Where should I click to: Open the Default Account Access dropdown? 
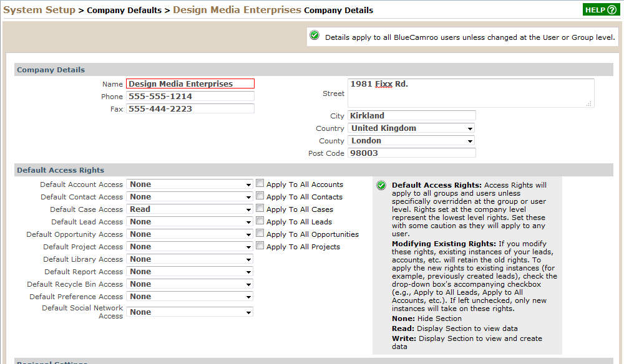click(x=190, y=184)
